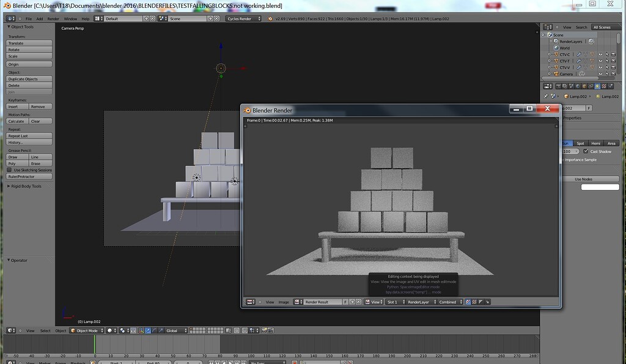The image size is (626, 364).
Task: Click the pivot point selector icon
Action: click(123, 330)
